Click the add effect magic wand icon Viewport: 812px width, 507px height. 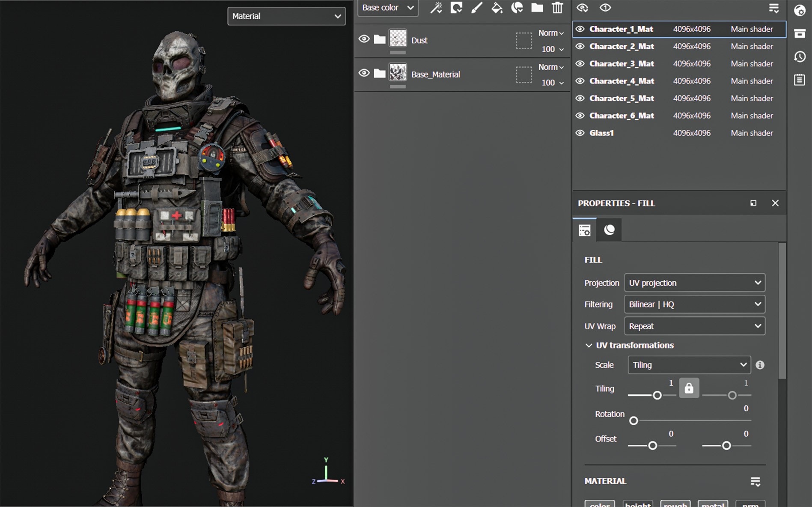(x=436, y=8)
